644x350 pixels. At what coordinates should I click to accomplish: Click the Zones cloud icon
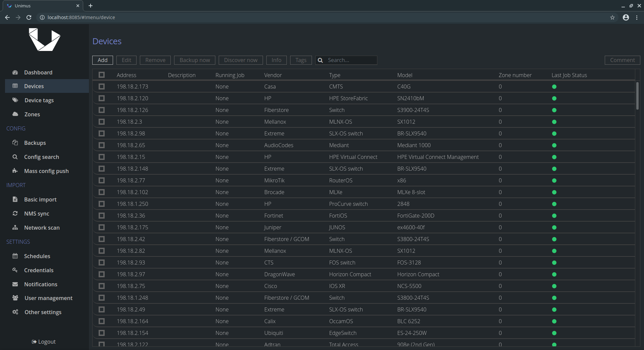point(15,114)
